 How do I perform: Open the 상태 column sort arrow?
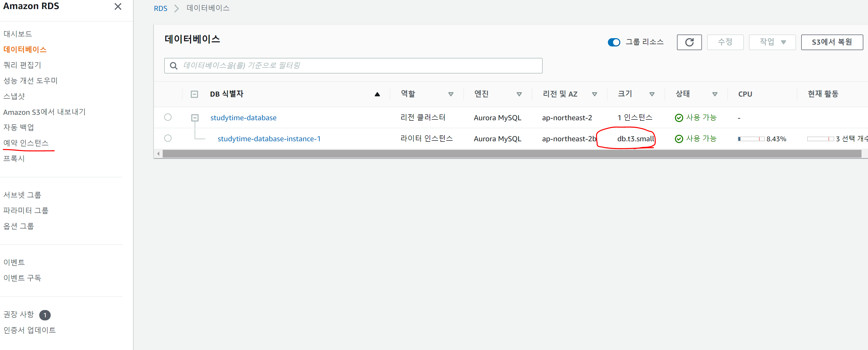tap(714, 94)
